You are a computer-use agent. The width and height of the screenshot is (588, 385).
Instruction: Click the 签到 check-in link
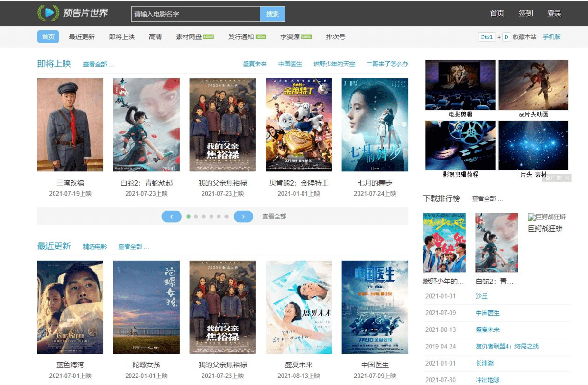525,14
